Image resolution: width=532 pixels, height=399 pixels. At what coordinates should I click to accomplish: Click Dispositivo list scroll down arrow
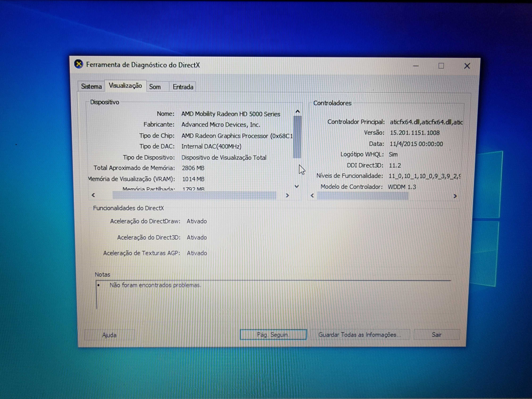point(297,186)
